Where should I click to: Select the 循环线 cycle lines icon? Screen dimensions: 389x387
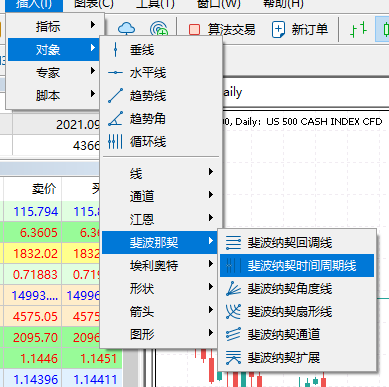[115, 142]
